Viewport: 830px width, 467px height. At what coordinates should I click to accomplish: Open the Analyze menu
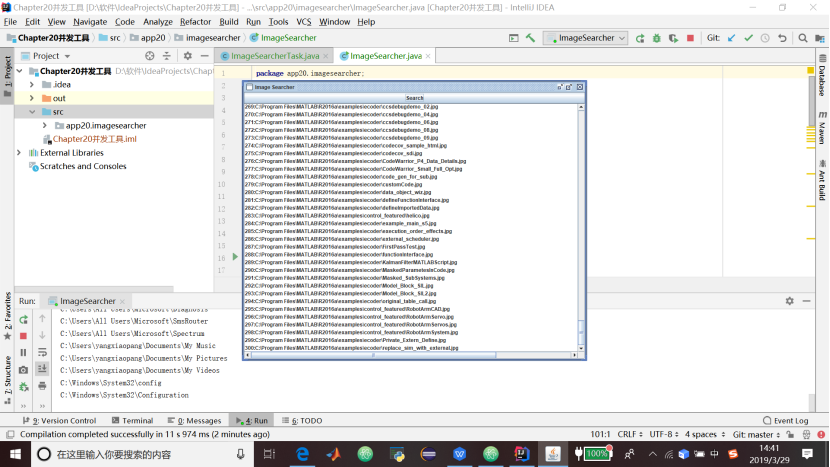tap(158, 22)
